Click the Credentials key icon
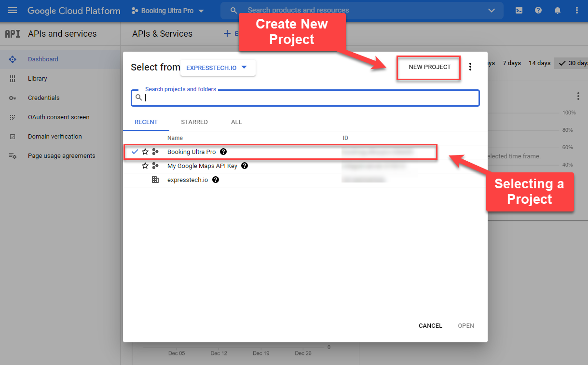Image resolution: width=588 pixels, height=365 pixels. coord(13,98)
